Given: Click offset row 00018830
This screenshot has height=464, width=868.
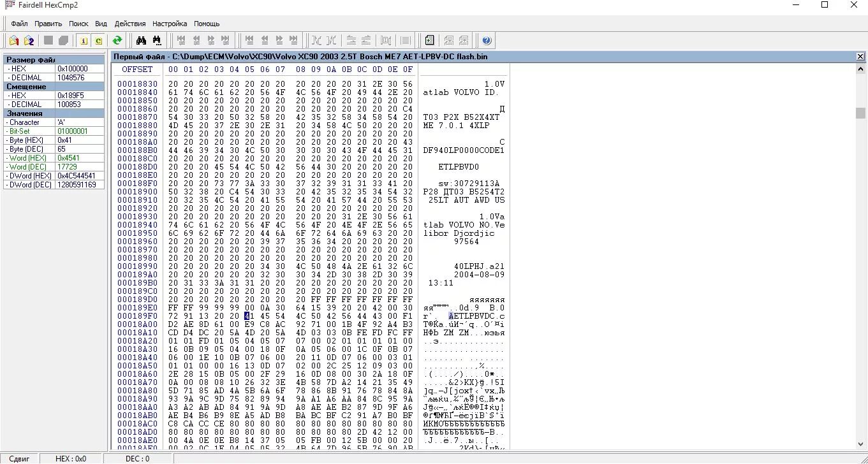Looking at the screenshot, I should (x=137, y=84).
